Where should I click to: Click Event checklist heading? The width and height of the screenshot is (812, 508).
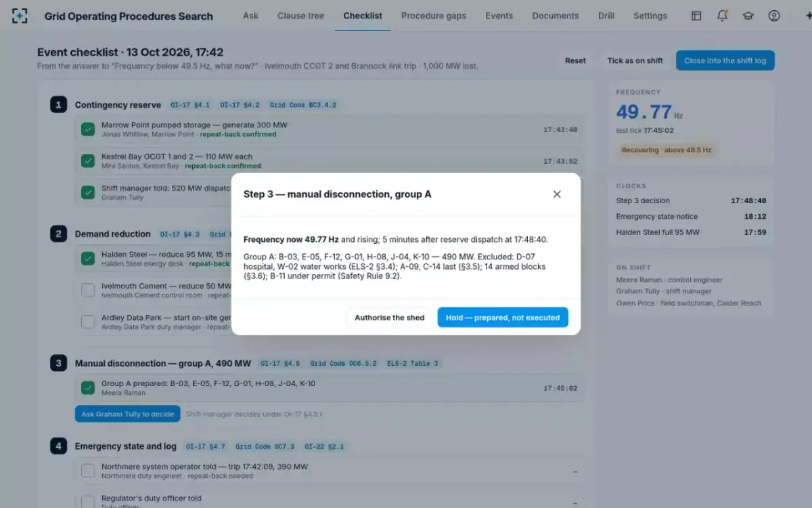pyautogui.click(x=130, y=52)
